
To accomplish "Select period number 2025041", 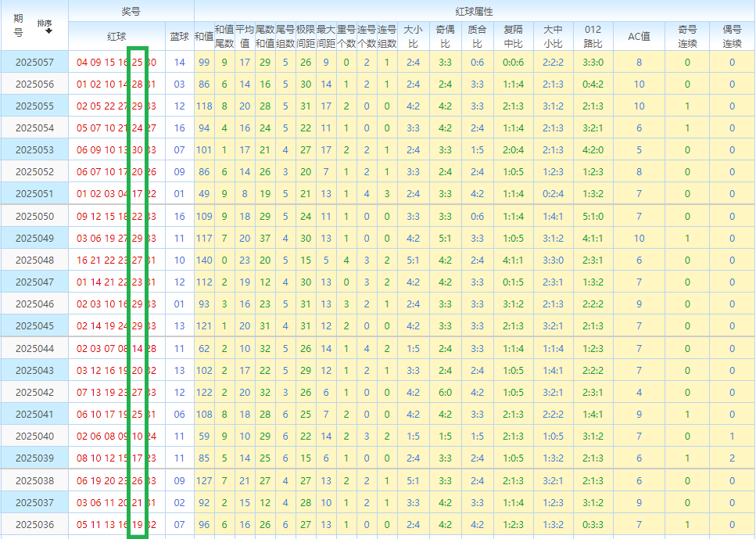I will 34,415.
